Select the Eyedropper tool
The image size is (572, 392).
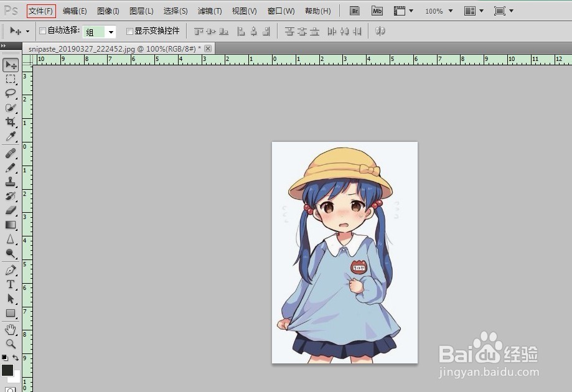click(x=11, y=136)
